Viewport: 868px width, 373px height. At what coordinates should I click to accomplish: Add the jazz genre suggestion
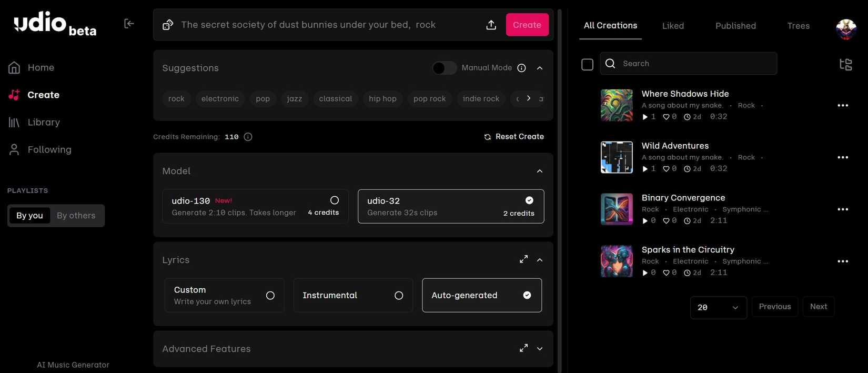pyautogui.click(x=295, y=98)
